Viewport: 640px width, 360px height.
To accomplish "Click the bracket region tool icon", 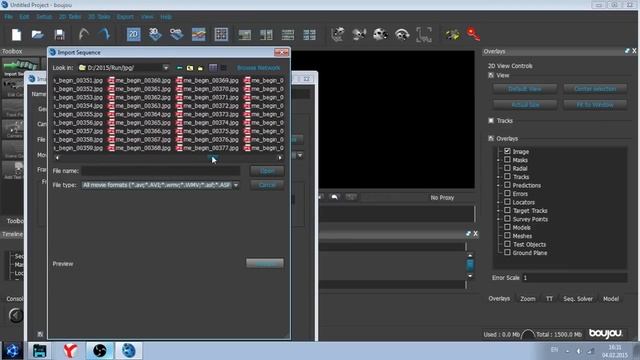I will click(424, 35).
